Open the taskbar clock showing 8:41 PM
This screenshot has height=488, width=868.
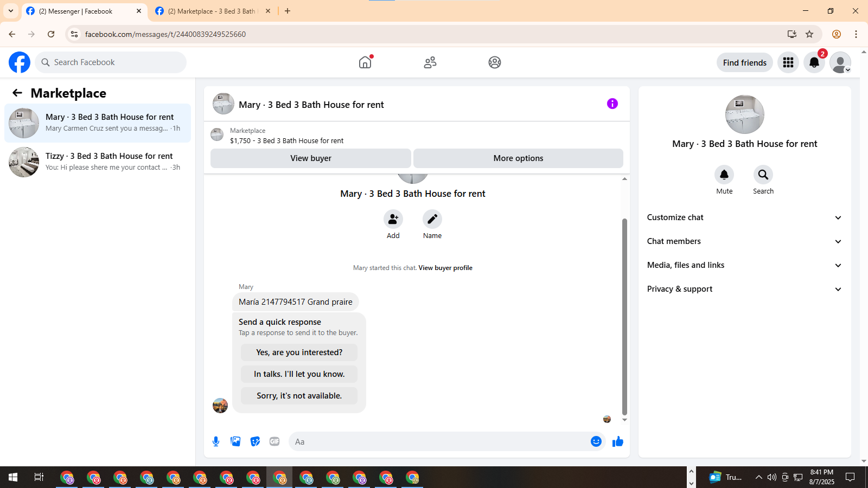tap(822, 477)
